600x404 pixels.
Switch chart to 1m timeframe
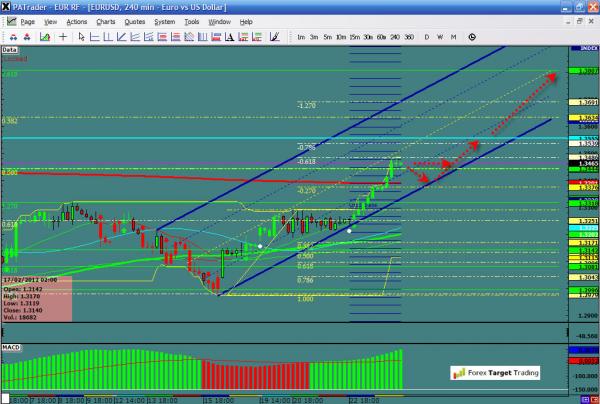pyautogui.click(x=301, y=37)
